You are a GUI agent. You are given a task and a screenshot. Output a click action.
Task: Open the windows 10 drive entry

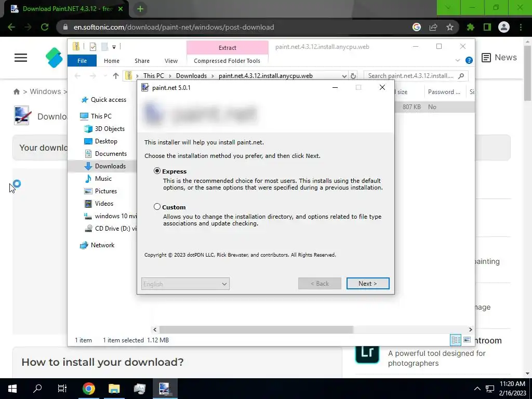tap(110, 216)
